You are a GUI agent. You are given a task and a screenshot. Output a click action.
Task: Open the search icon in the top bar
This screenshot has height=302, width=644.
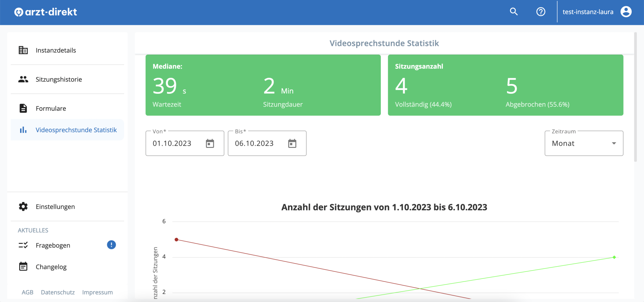[514, 12]
